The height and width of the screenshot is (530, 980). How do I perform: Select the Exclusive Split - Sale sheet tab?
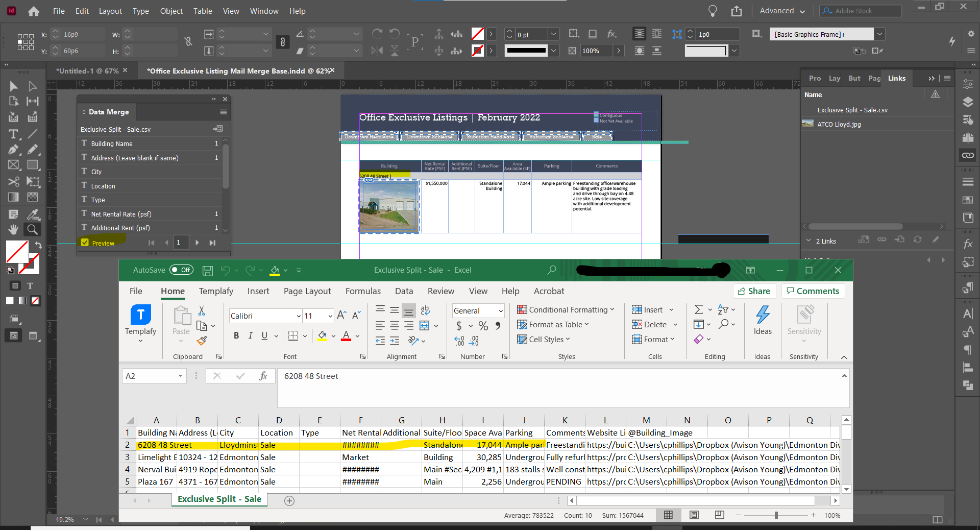[219, 499]
